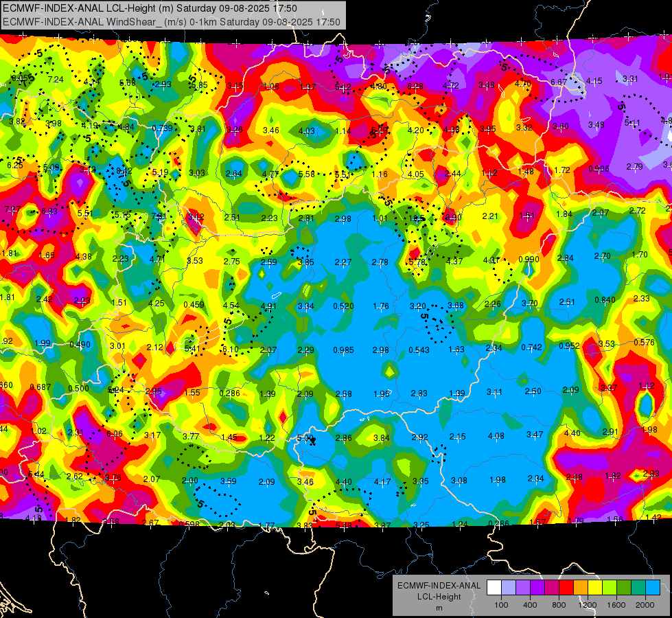Screen dimensions: 672x618
Task: Select the bright blue legend swatch
Action: coord(653,588)
